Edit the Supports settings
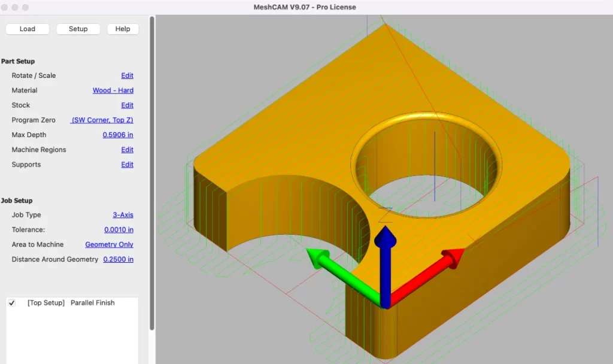Image resolution: width=613 pixels, height=364 pixels. [x=127, y=165]
